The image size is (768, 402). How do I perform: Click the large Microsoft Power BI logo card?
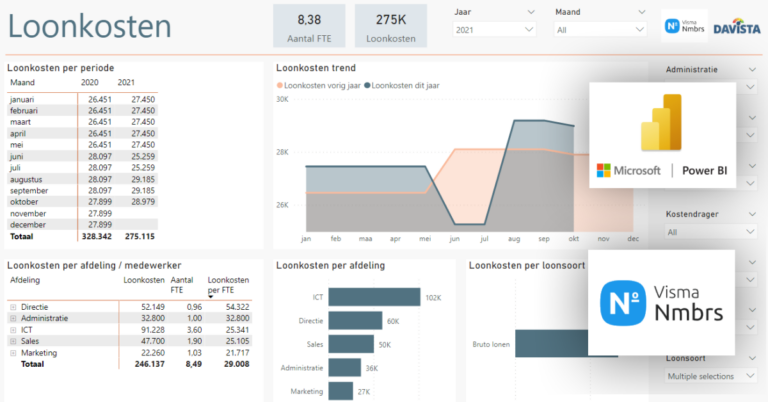(662, 135)
